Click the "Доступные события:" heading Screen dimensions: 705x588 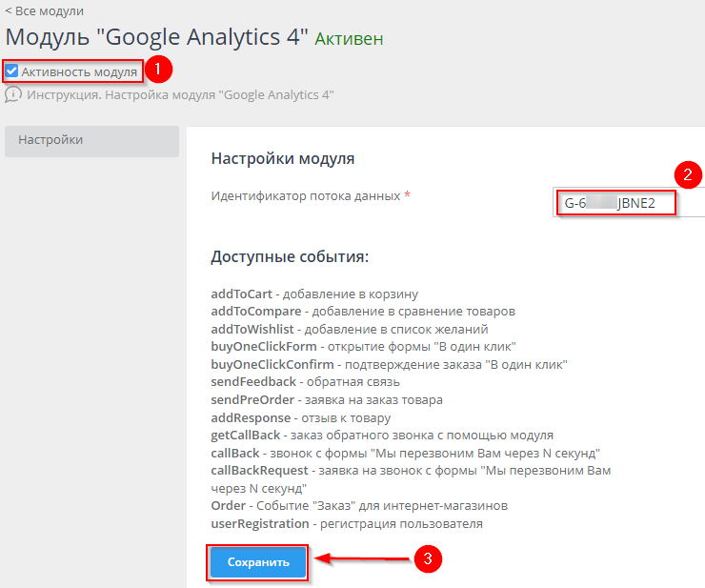point(290,257)
